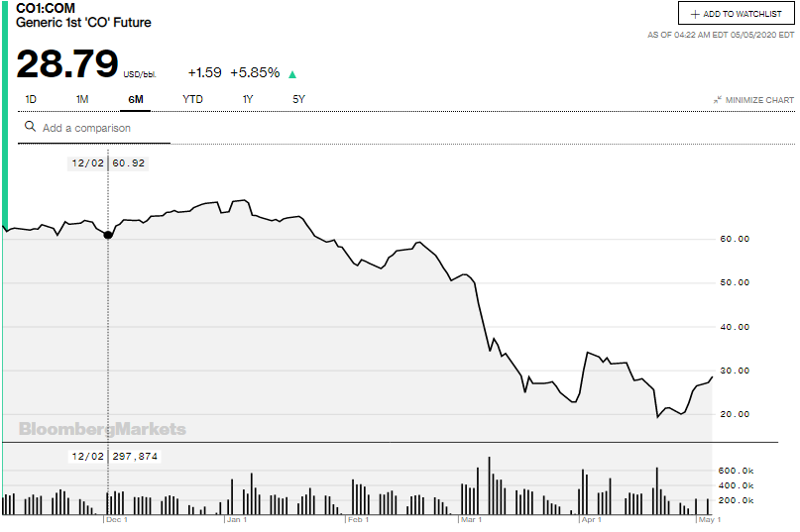
Task: Switch to the 1M time range
Action: coord(82,99)
